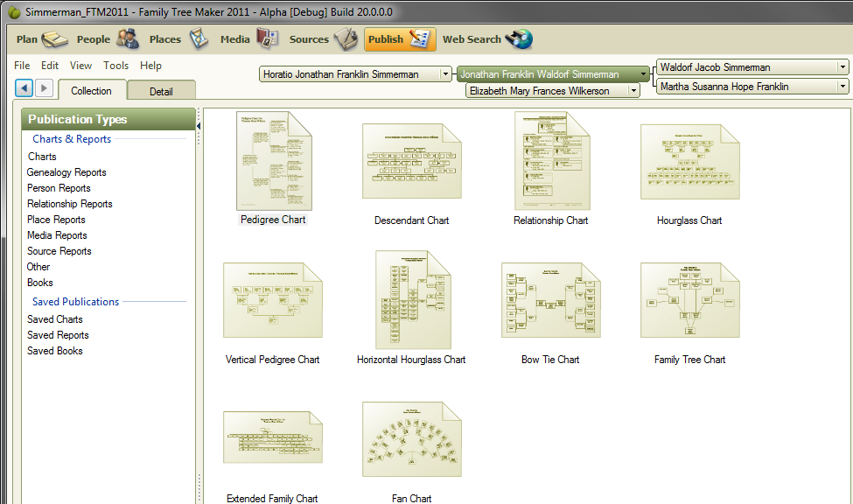Select the Publish workspace button
This screenshot has height=504, width=853.
[x=400, y=39]
